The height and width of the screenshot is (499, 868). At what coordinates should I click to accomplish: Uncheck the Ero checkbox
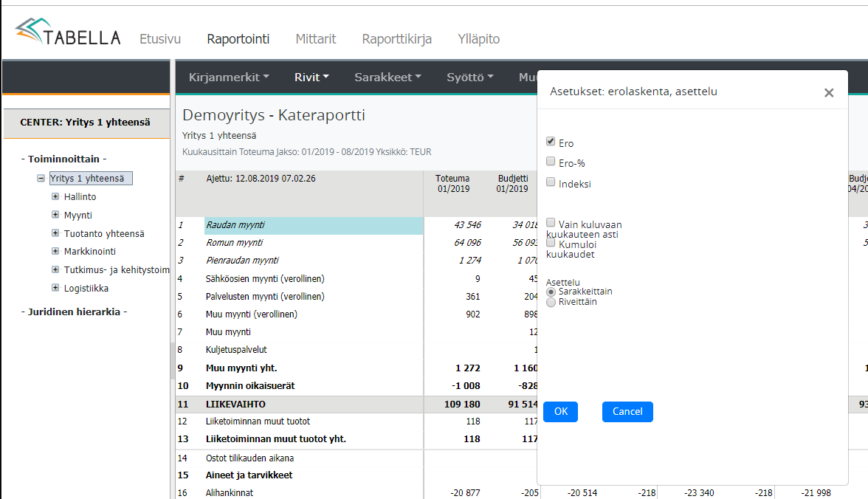551,142
